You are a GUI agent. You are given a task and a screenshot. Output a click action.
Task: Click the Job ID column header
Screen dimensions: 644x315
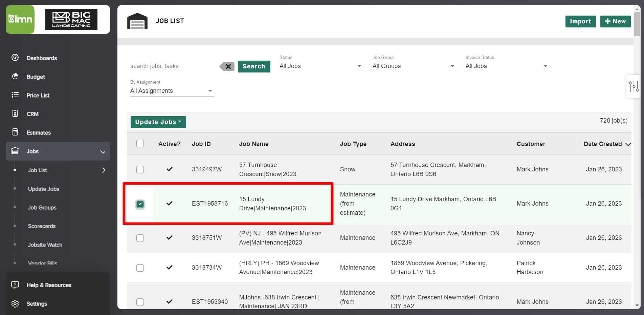pyautogui.click(x=201, y=144)
